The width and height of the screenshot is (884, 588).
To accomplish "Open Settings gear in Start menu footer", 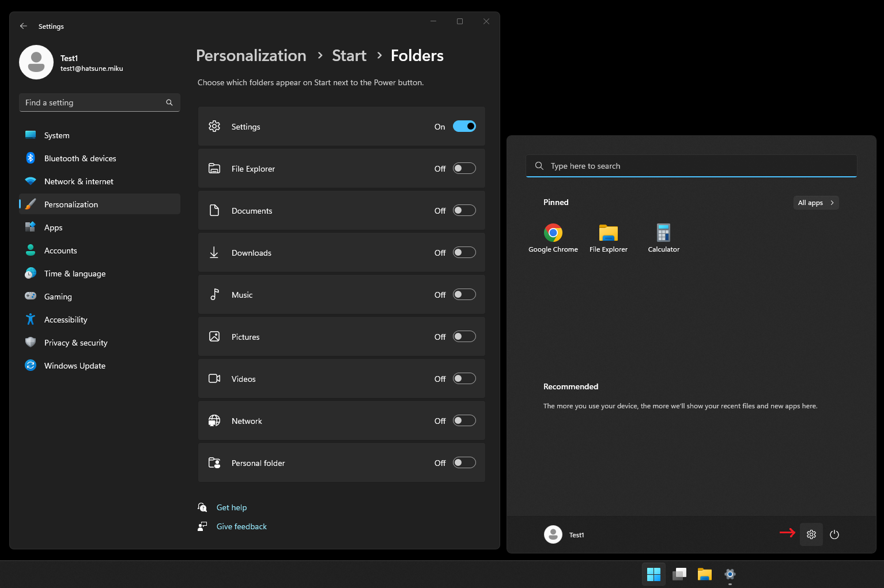I will pos(811,534).
